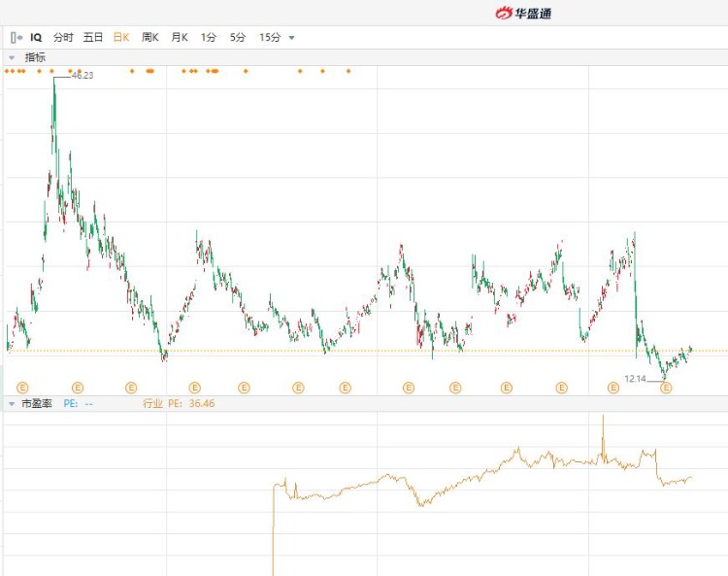Collapse the 市盈率 panel triangle
Viewport: 728px width, 576px height.
point(12,403)
